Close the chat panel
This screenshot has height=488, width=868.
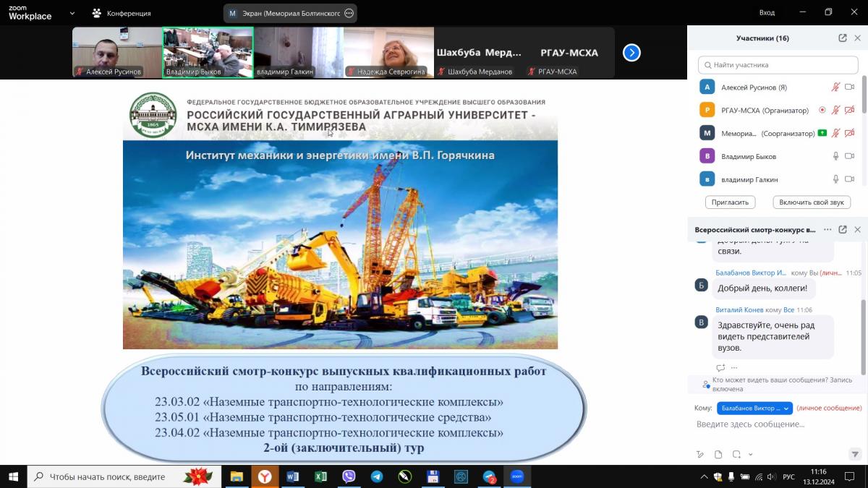coord(858,229)
